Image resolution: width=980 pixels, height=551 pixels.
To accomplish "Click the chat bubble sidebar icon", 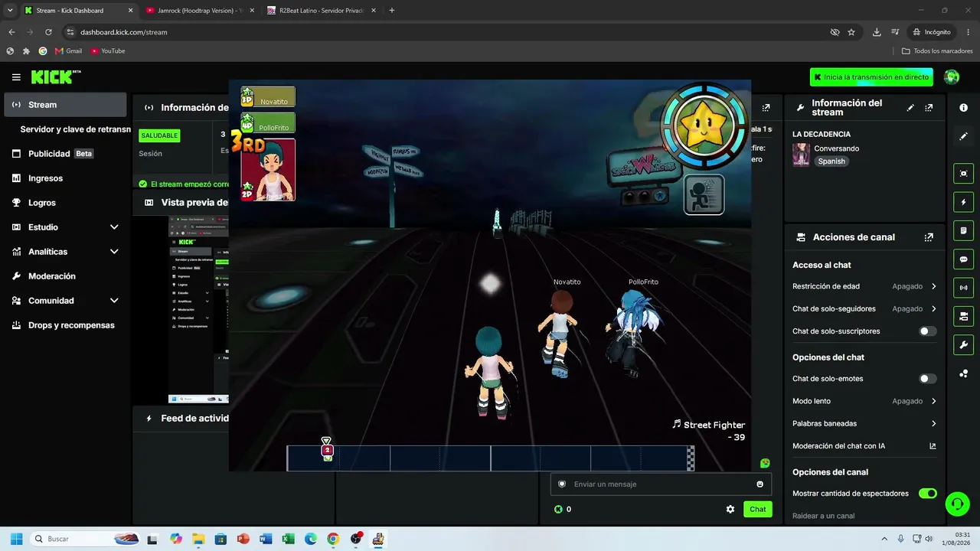I will [963, 259].
